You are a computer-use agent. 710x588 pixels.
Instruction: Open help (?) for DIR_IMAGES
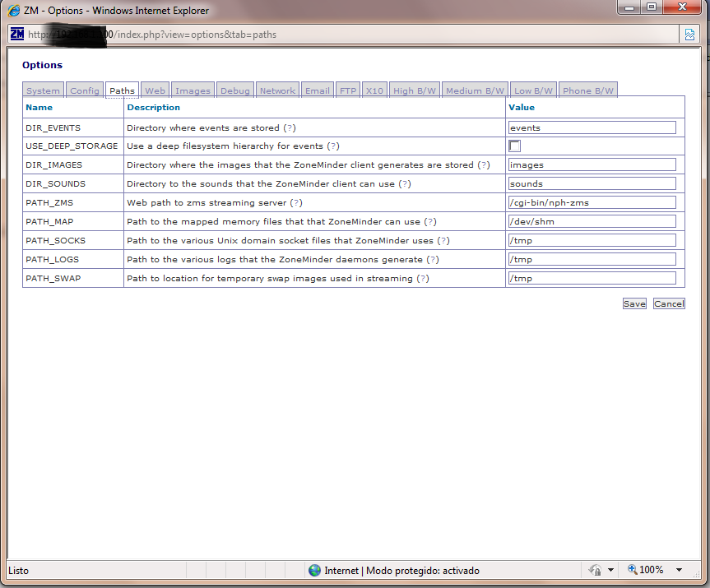pos(484,164)
